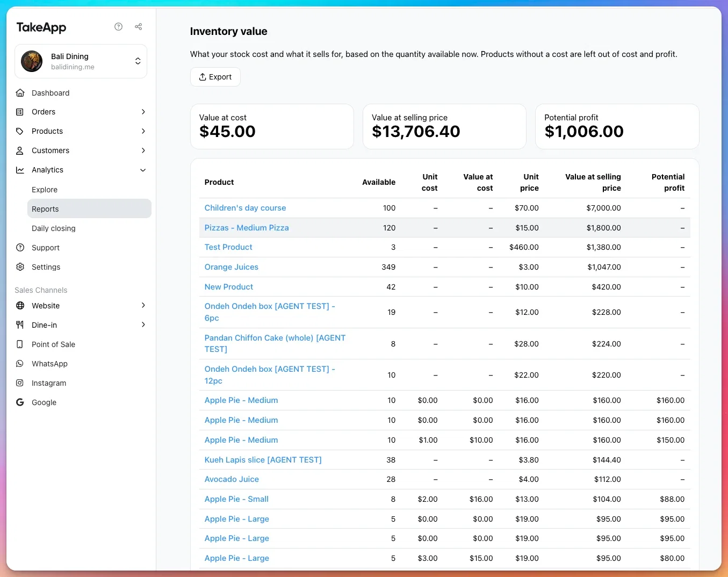Click the Export button
Viewport: 728px width, 577px height.
coord(215,77)
